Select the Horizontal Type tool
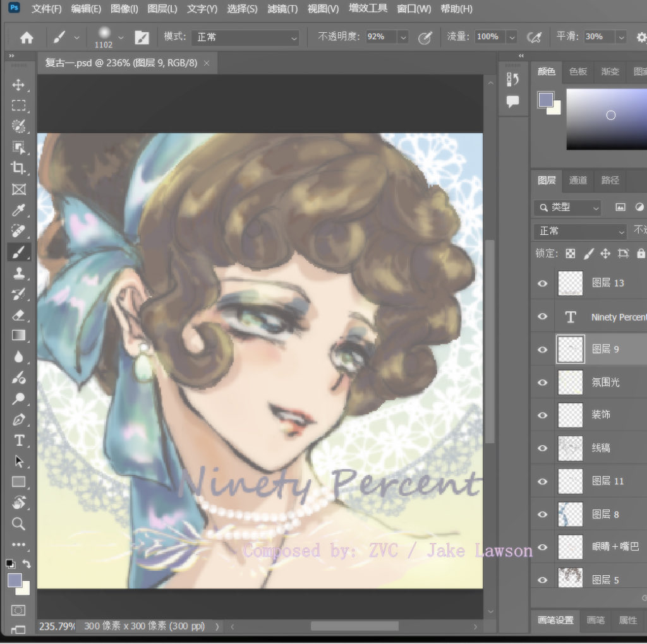The width and height of the screenshot is (647, 644). pyautogui.click(x=19, y=440)
